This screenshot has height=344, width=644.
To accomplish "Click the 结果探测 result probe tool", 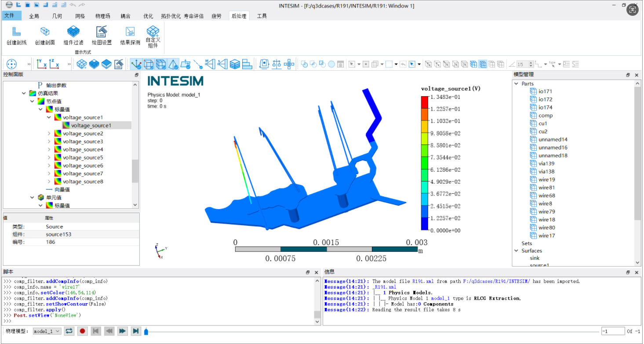I will (130, 36).
